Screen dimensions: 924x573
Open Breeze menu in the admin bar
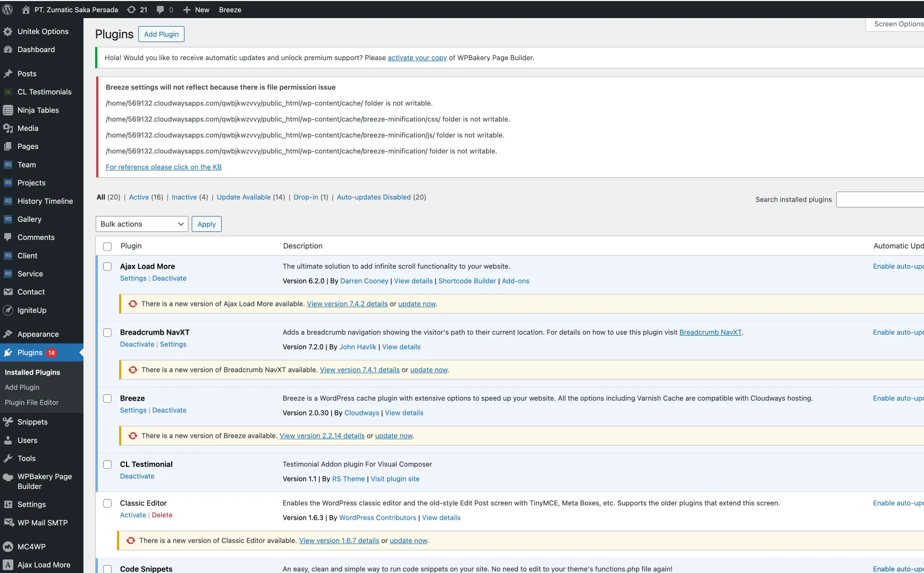[x=230, y=10]
